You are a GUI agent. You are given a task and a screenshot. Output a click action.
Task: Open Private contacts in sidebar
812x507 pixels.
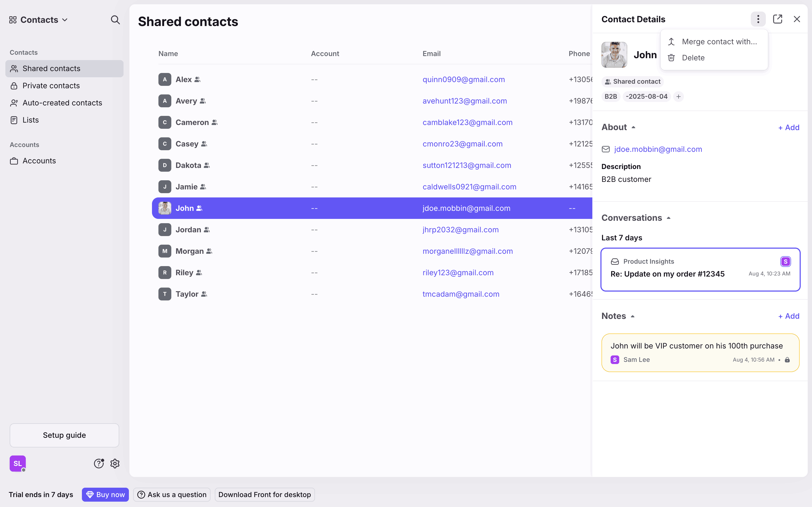point(51,86)
